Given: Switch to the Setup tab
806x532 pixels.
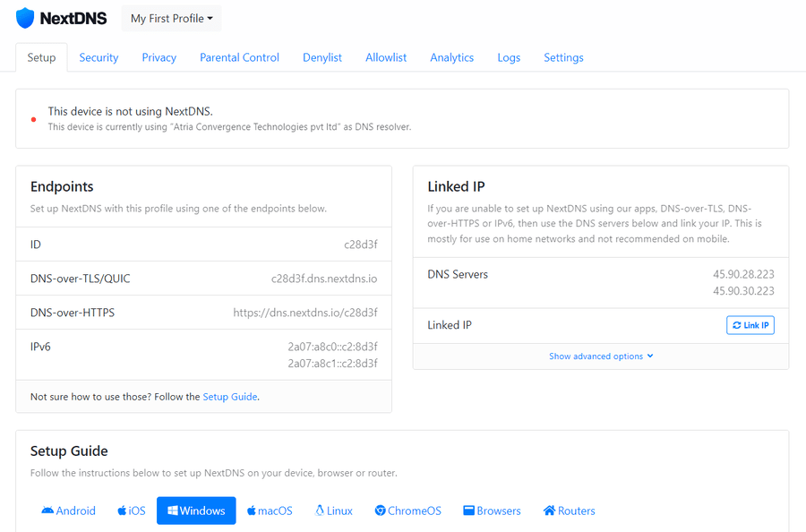Looking at the screenshot, I should (41, 57).
